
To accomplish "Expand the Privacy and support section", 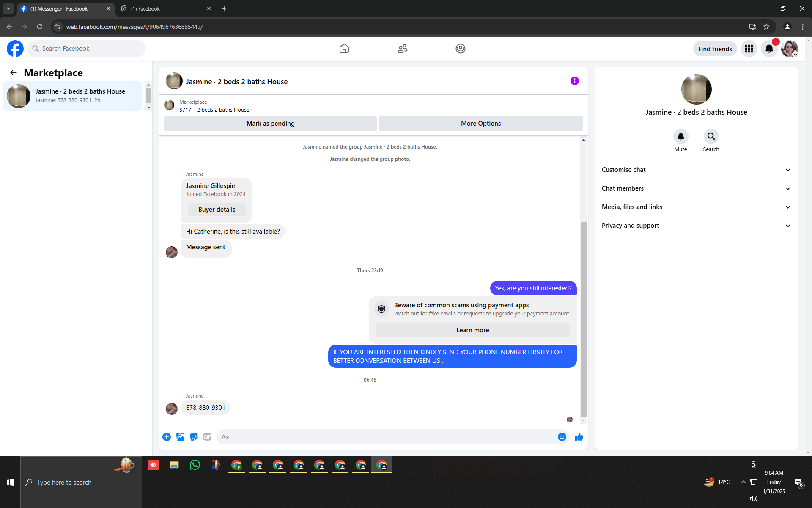I will click(x=696, y=226).
